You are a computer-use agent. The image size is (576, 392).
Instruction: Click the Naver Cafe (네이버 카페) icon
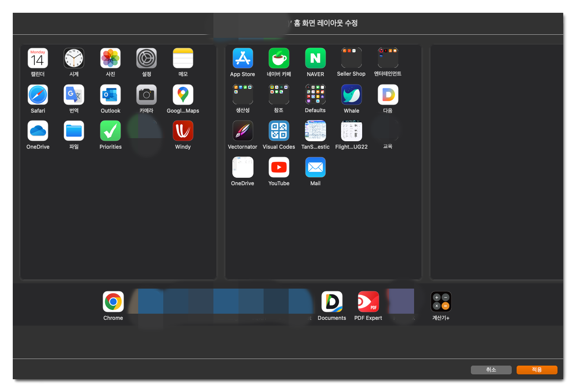tap(279, 58)
